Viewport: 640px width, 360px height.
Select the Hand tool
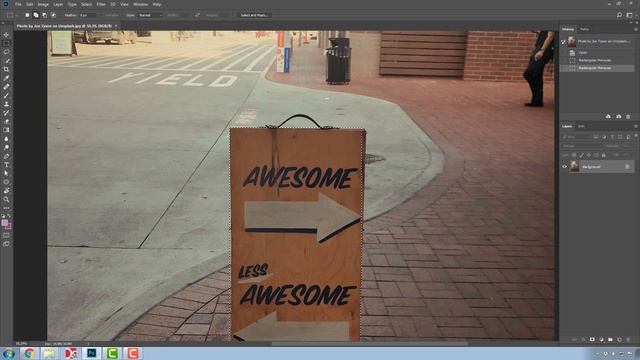[x=6, y=191]
